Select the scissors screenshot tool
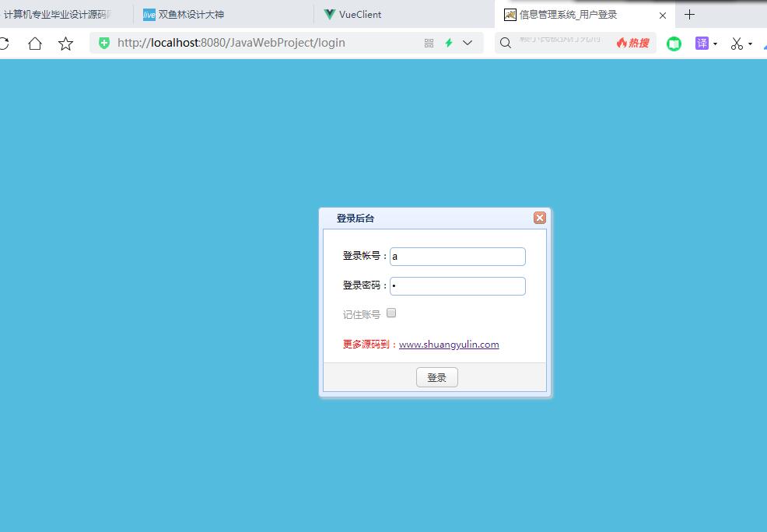The width and height of the screenshot is (767, 532). 737,44
